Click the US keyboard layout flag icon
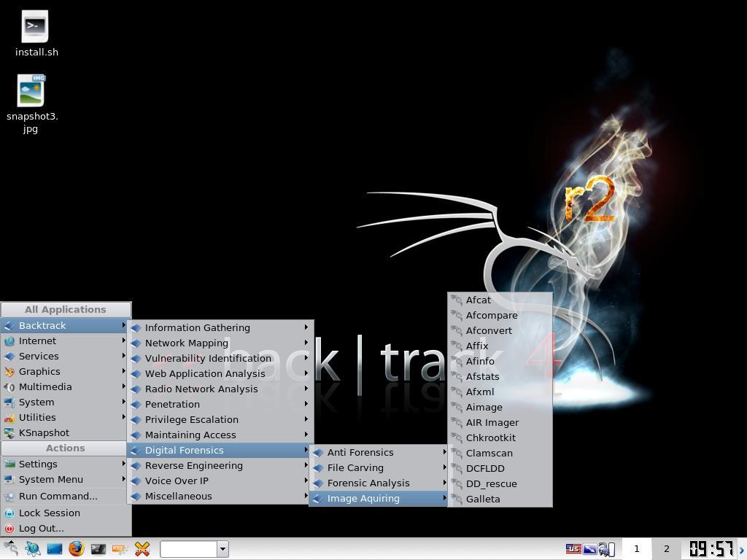 [573, 549]
